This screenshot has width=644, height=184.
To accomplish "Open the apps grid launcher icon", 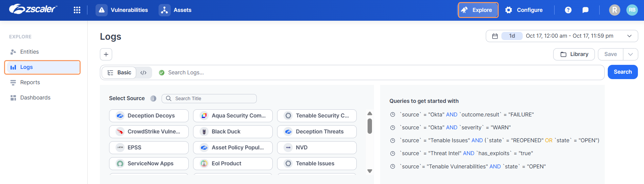I will click(77, 10).
